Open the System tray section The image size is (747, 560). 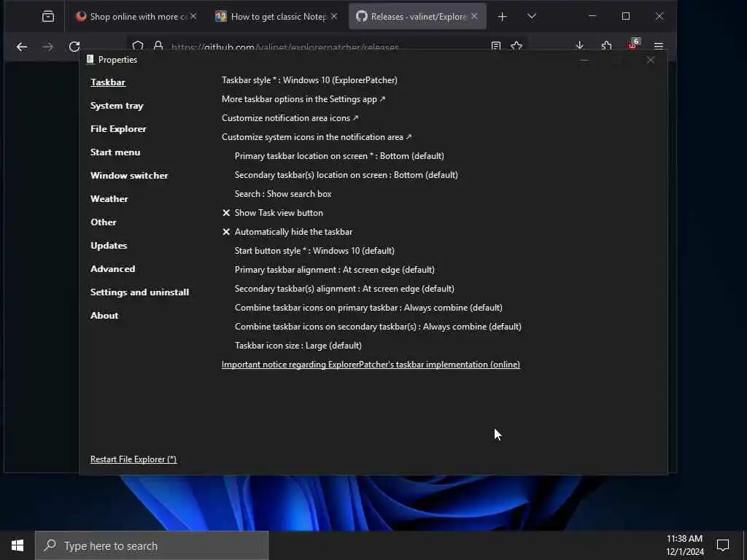pyautogui.click(x=117, y=105)
